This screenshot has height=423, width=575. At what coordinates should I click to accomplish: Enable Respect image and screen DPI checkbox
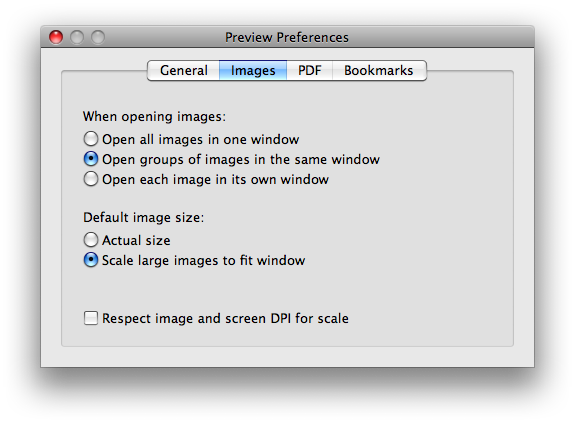point(91,318)
